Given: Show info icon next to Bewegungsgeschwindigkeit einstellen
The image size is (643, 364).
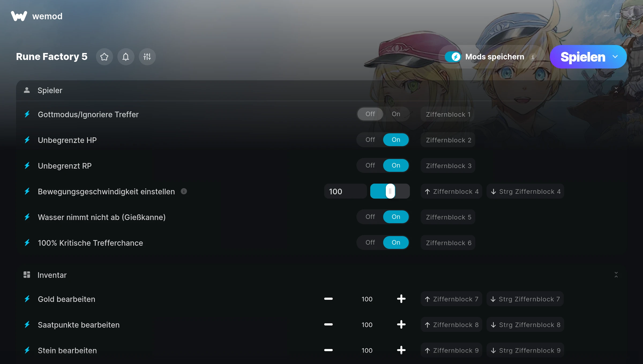Looking at the screenshot, I should (184, 191).
